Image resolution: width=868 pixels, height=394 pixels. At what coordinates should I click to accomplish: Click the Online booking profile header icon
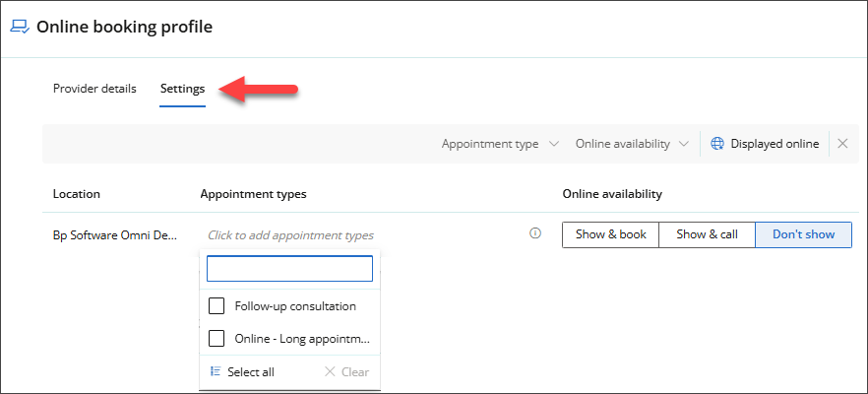[x=20, y=27]
